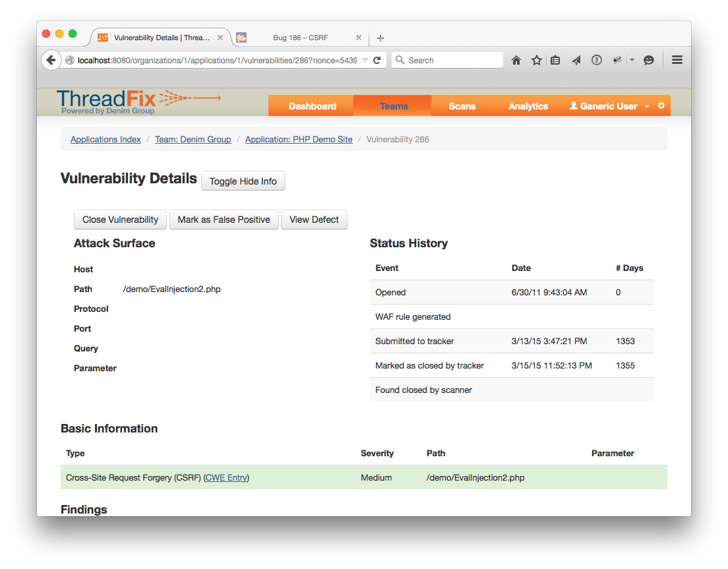Click the 6/30/11 9:43:04 AM date
Image resolution: width=728 pixels, height=569 pixels.
pyautogui.click(x=549, y=292)
